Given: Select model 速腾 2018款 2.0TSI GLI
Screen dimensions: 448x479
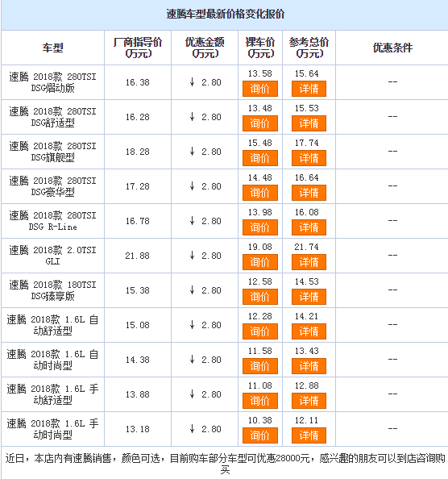Looking at the screenshot, I should click(53, 256).
